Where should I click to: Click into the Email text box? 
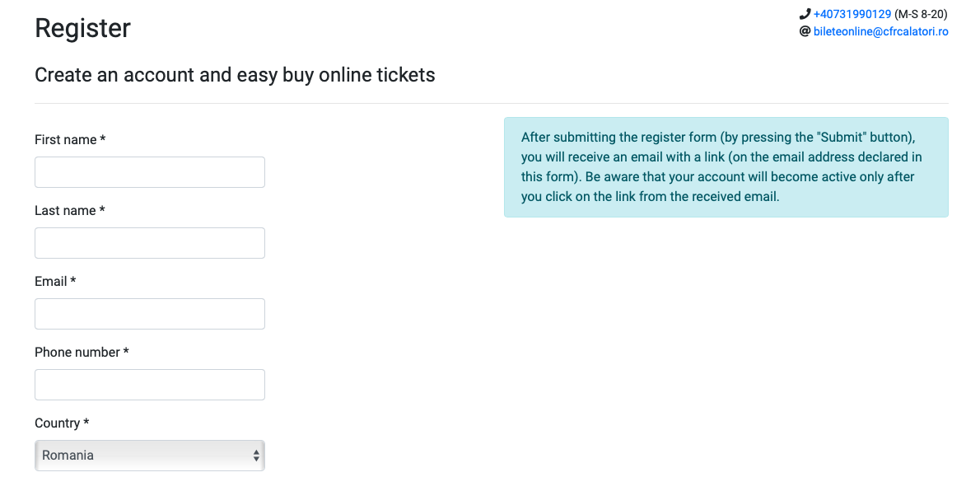149,314
